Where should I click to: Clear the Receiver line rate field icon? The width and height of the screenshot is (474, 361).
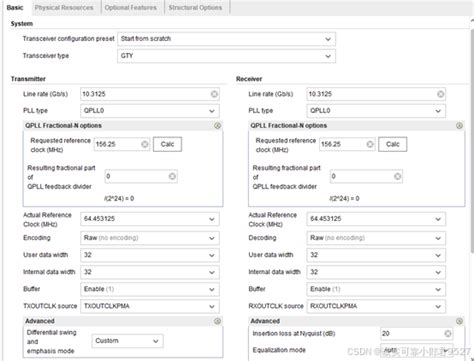(441, 94)
